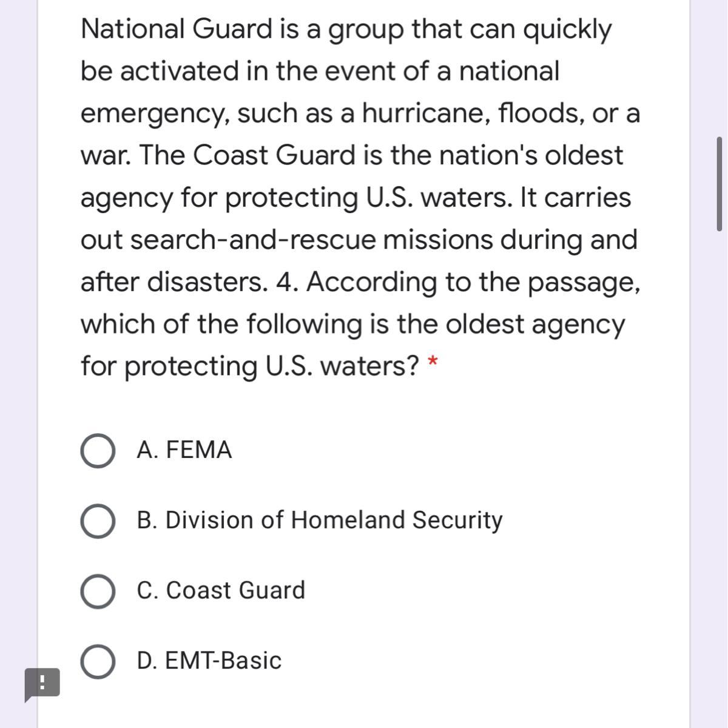Viewport: 728px width, 728px height.
Task: Click the "D. EMT-Basic" answer text
Action: pyautogui.click(x=209, y=661)
